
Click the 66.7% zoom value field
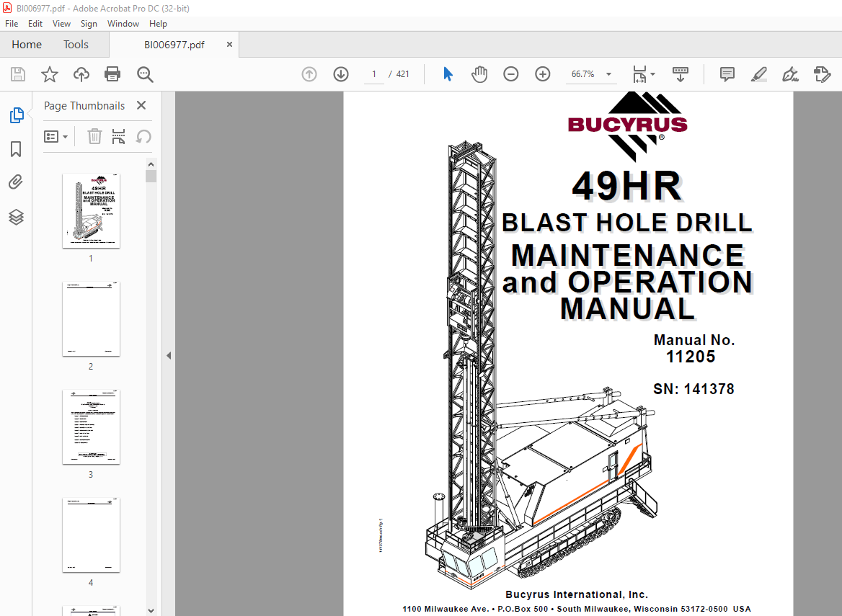[583, 74]
